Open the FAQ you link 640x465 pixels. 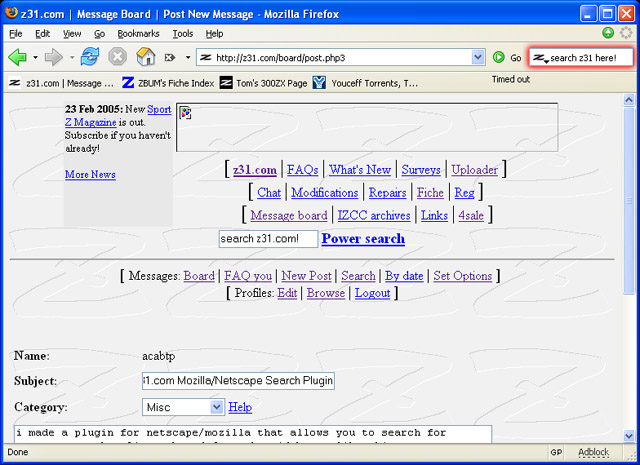click(x=248, y=276)
